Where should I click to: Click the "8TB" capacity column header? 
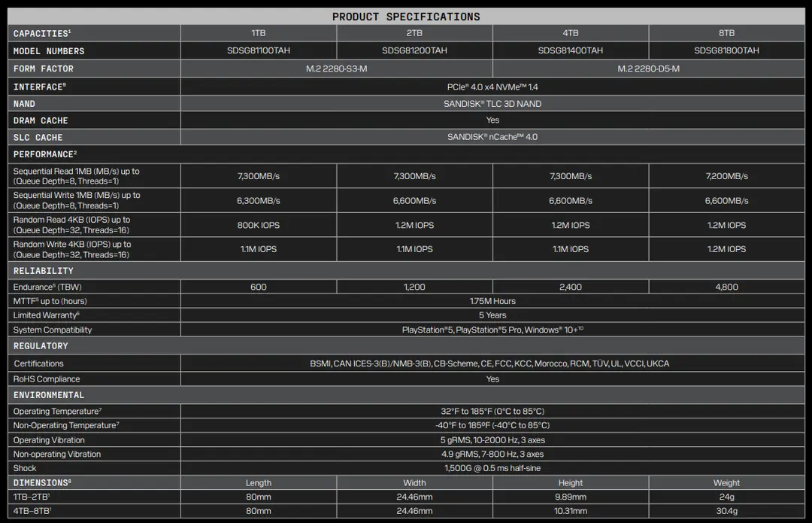(x=726, y=32)
